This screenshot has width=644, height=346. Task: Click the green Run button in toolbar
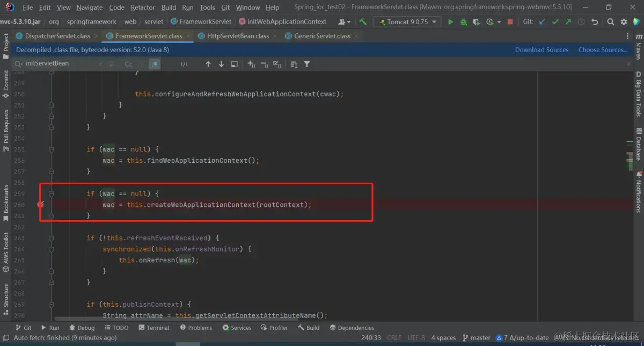[450, 22]
